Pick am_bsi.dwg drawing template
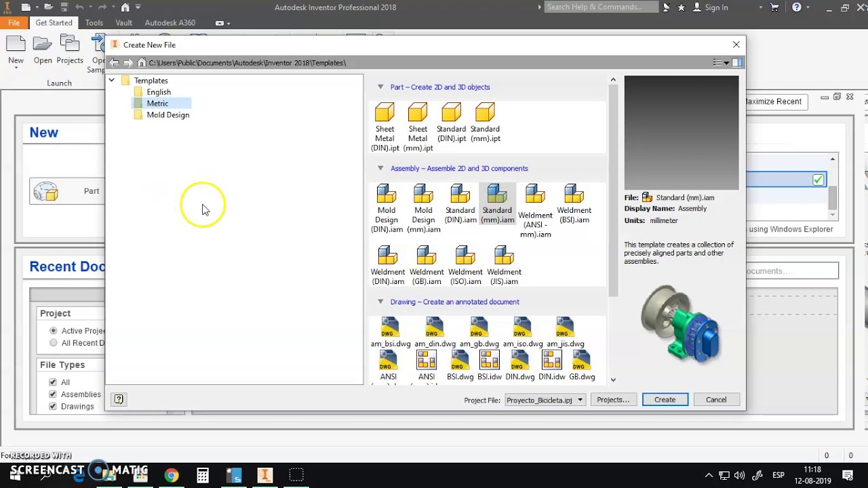868x488 pixels. tap(391, 333)
